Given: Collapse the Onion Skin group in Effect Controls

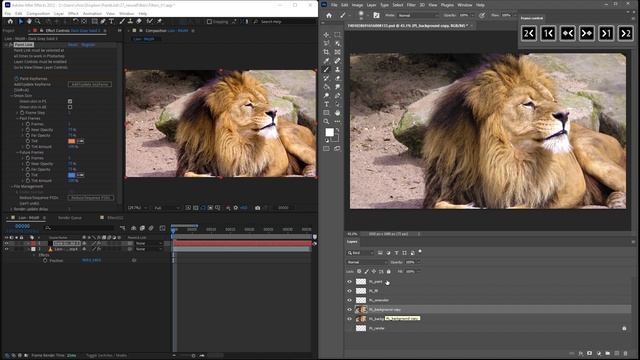Looking at the screenshot, I should [11, 96].
